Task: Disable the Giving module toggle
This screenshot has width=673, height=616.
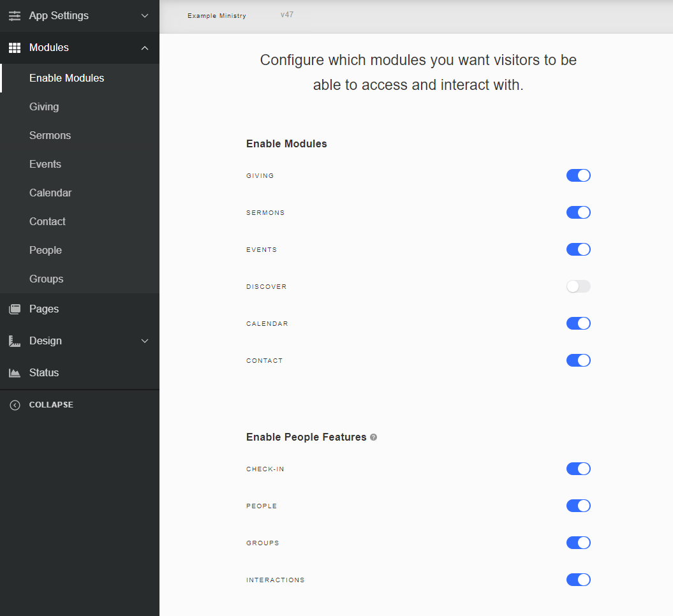Action: coord(578,175)
